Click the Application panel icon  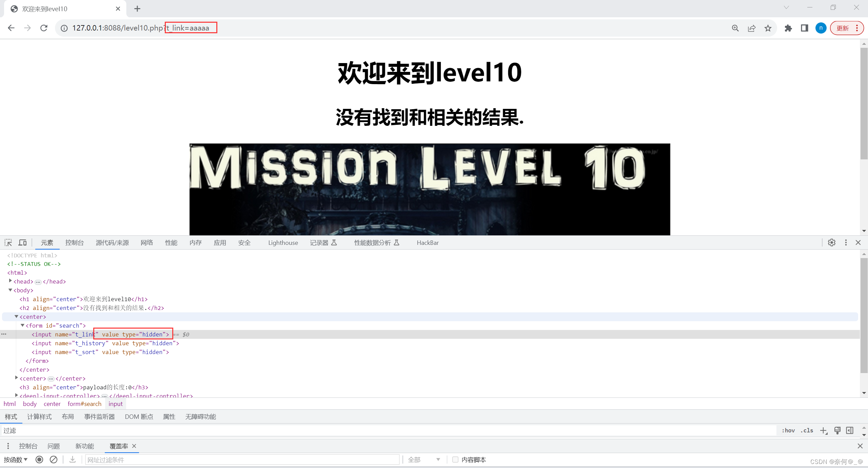(219, 242)
